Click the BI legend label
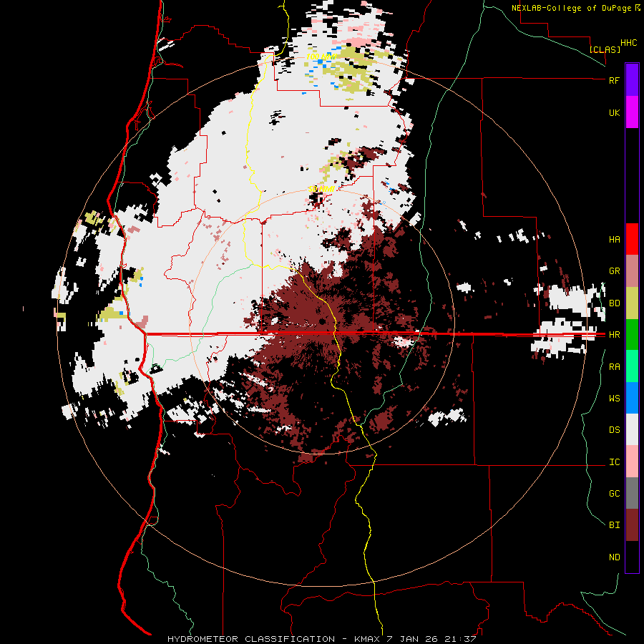This screenshot has height=644, width=644. pos(614,525)
